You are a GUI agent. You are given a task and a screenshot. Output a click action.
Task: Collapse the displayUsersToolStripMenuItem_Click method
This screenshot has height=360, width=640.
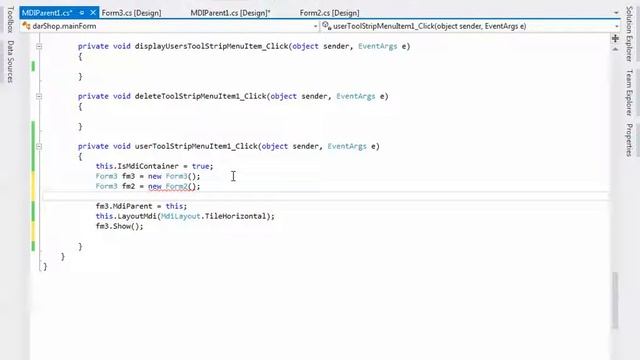click(39, 46)
